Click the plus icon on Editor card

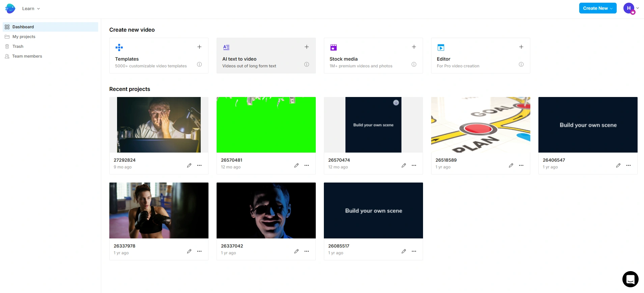[x=521, y=47]
